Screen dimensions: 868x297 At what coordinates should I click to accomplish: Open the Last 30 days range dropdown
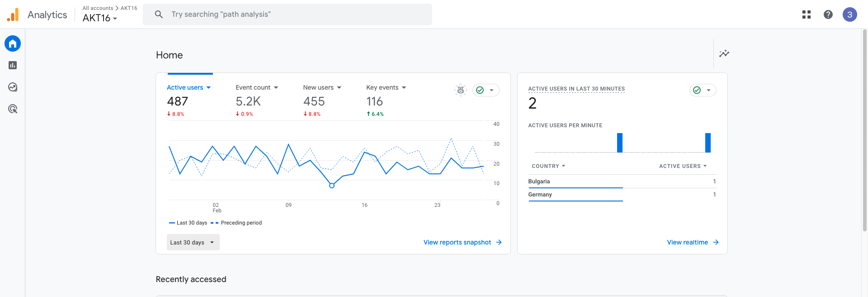click(193, 242)
